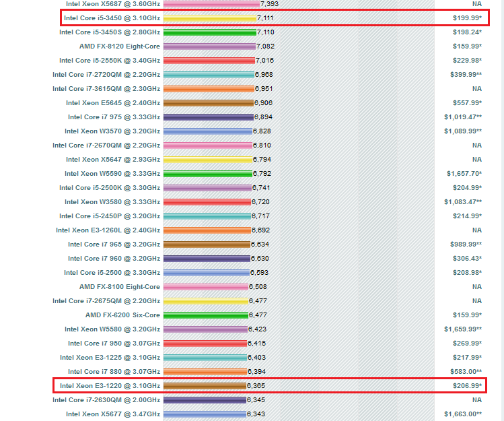The image size is (504, 421).
Task: Click the $306.43* price link
Action: (x=468, y=259)
